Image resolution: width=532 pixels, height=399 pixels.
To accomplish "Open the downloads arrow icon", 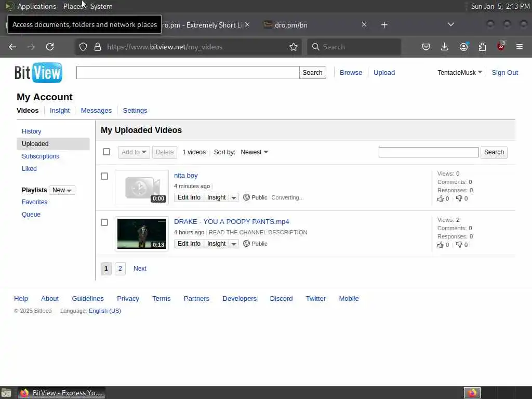I will (x=445, y=47).
